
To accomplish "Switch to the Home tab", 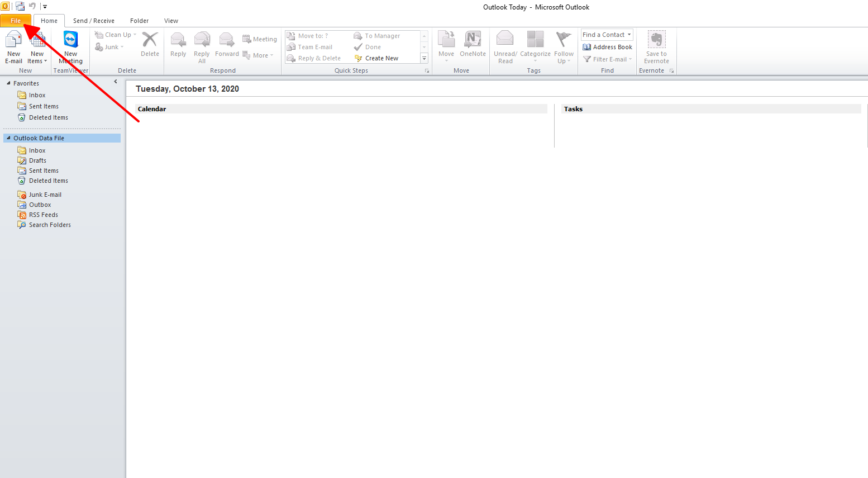I will coord(49,21).
